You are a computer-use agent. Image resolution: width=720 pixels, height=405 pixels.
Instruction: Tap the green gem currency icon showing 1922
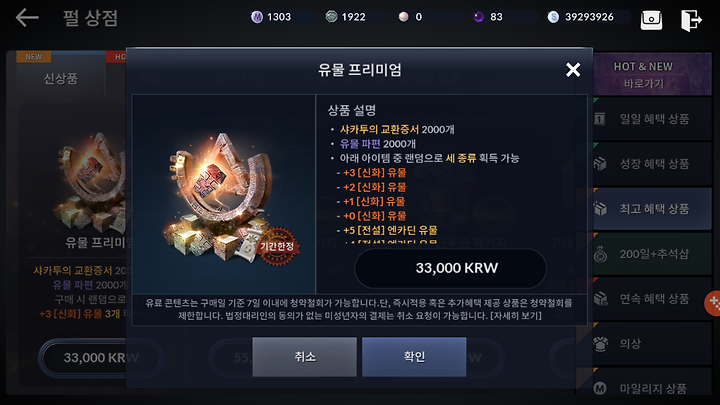(x=331, y=17)
